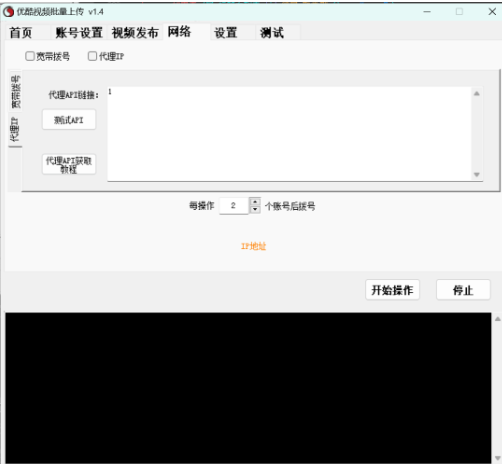
Task: Open the 测试 tab
Action: tap(272, 33)
